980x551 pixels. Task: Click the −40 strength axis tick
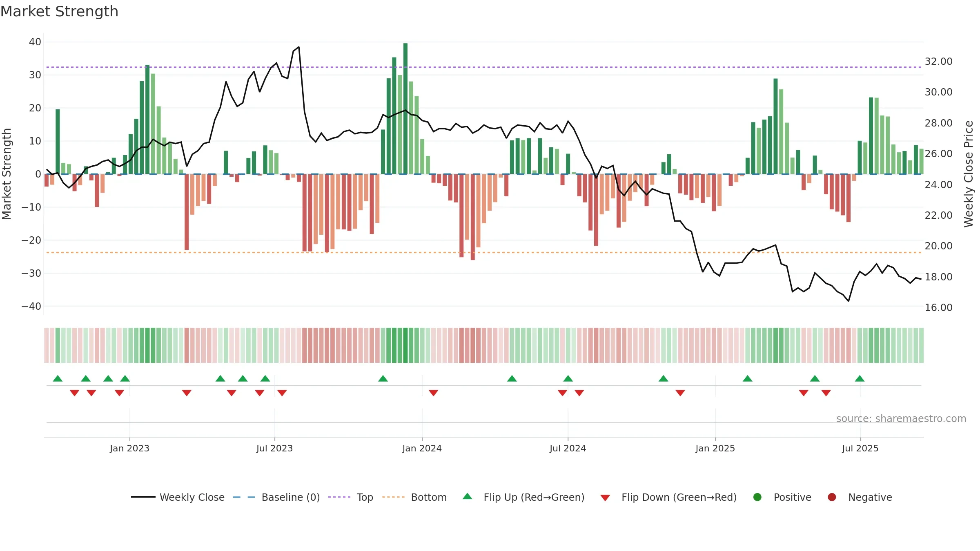pos(31,307)
